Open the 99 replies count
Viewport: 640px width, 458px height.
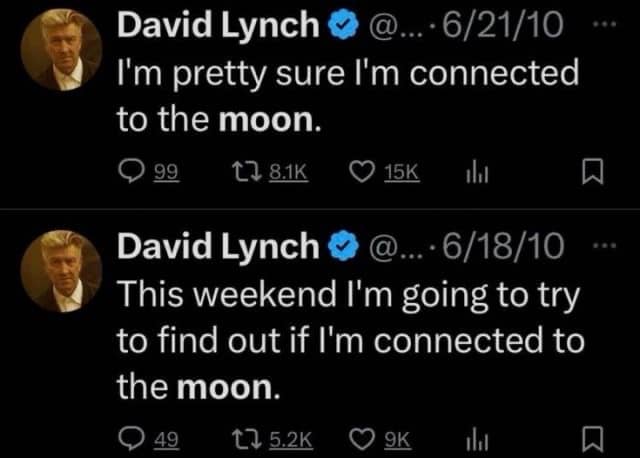[166, 172]
